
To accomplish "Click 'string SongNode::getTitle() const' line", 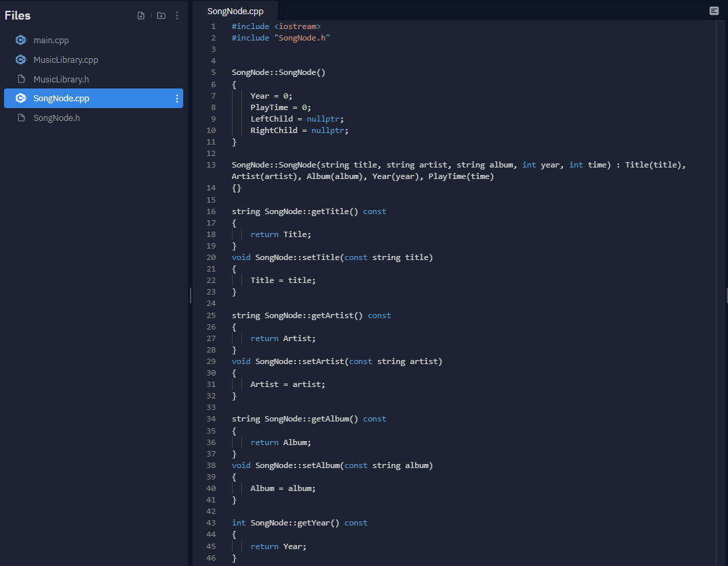I will 309,211.
